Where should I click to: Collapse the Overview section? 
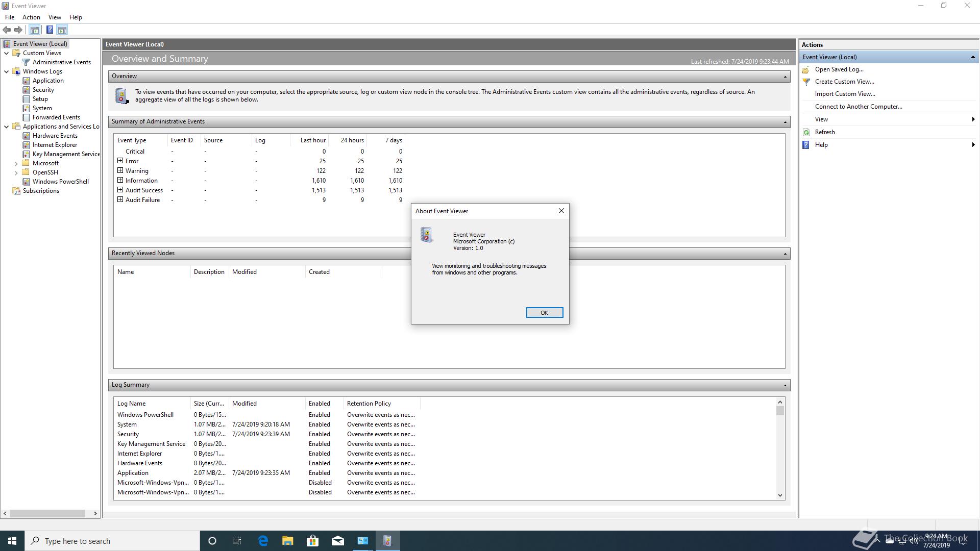(785, 77)
